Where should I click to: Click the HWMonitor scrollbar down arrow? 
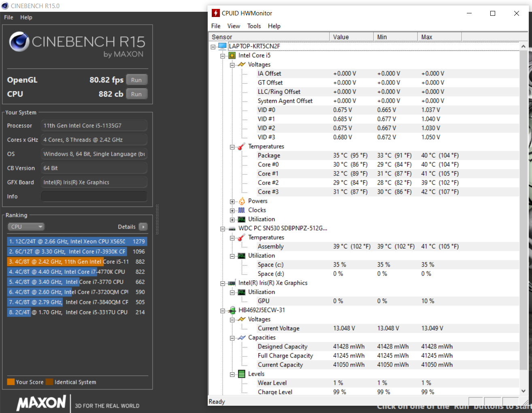[x=523, y=391]
